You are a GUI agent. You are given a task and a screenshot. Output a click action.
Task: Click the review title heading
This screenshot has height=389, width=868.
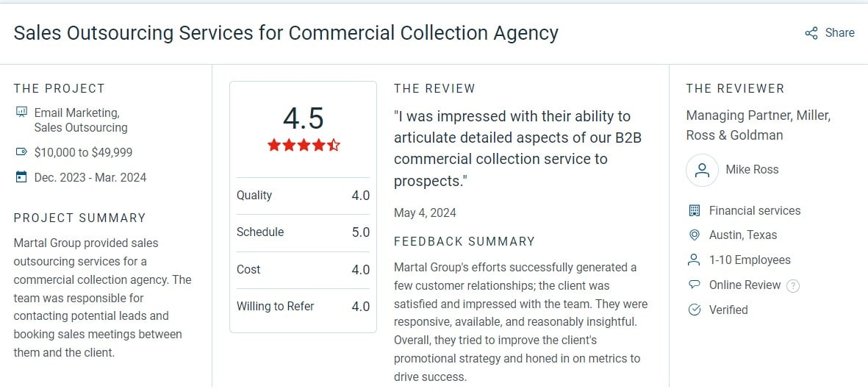286,33
